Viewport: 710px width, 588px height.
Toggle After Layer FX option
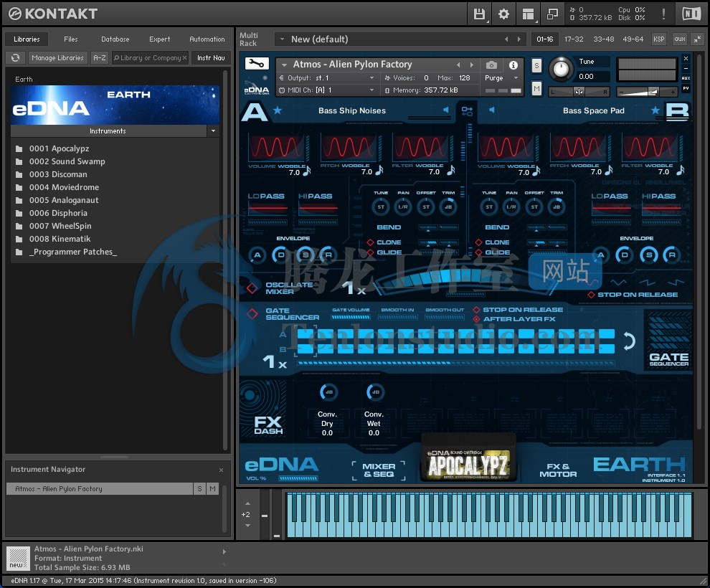[476, 319]
